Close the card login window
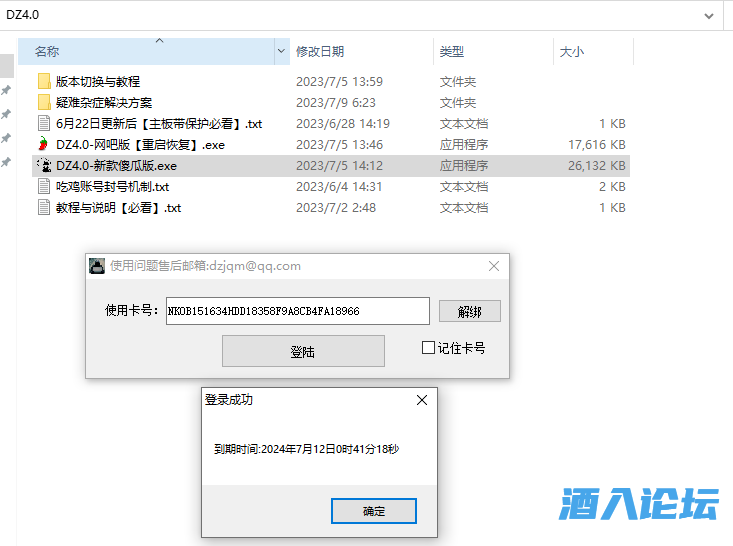733x546 pixels. point(494,266)
